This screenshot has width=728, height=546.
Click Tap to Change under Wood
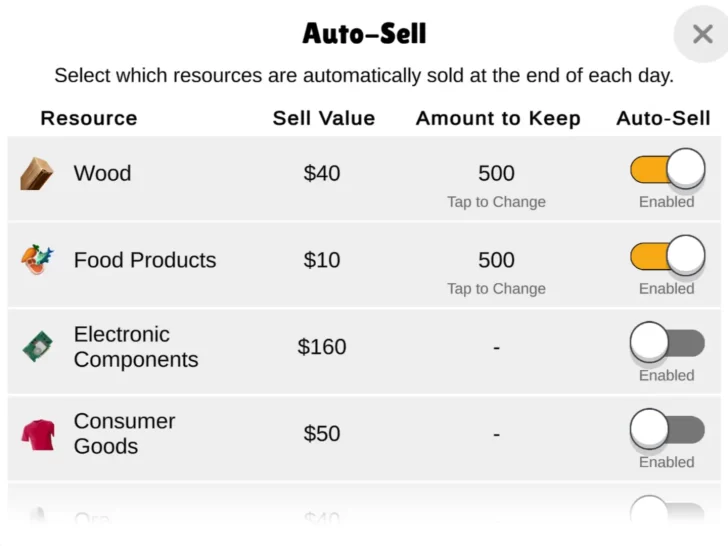[x=496, y=202]
